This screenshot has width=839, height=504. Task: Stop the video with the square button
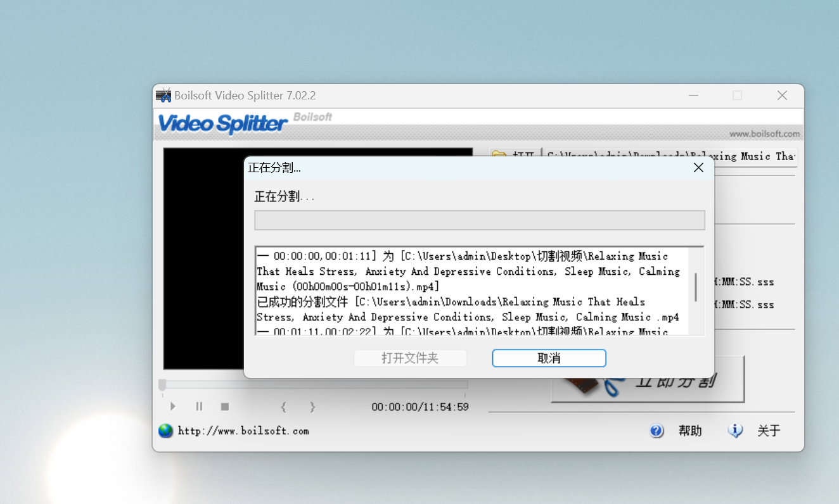(225, 406)
